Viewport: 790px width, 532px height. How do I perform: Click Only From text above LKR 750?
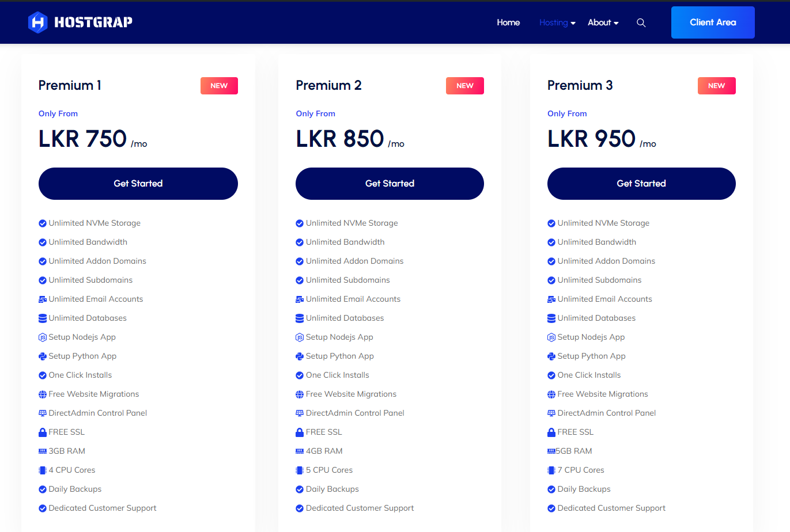point(58,113)
